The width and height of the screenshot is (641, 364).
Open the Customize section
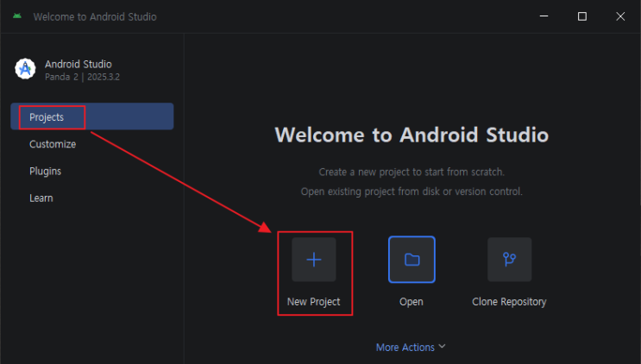(x=53, y=144)
